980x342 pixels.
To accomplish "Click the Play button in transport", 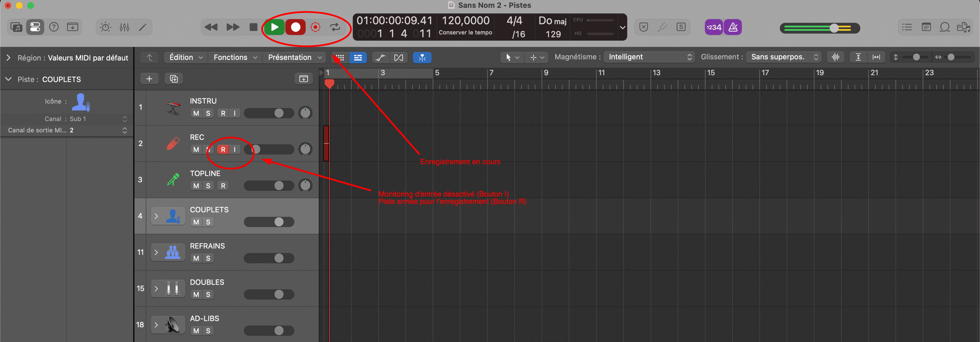I will coord(274,27).
